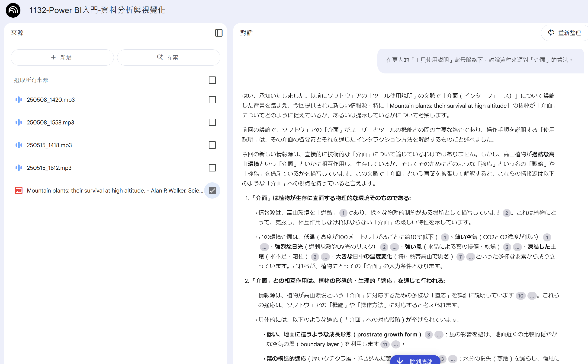588x364 pixels.
Task: Click audio icon of 250508_1420.mp3
Action: tap(19, 100)
